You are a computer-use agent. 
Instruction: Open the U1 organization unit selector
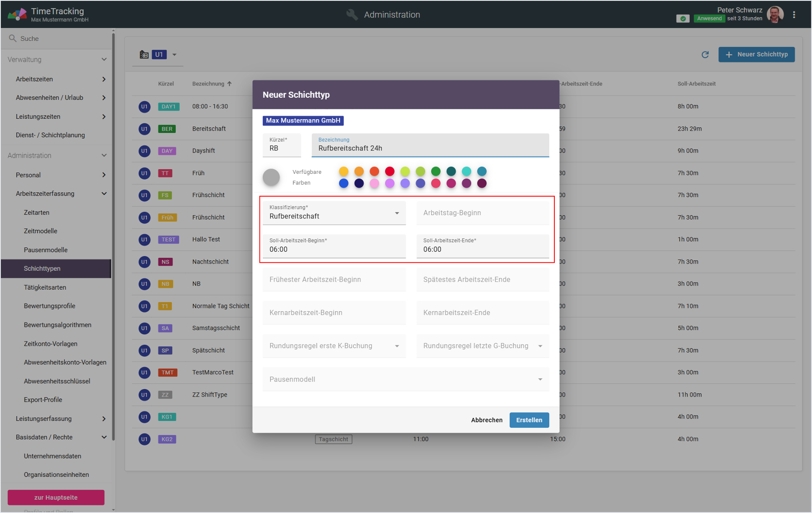click(164, 55)
